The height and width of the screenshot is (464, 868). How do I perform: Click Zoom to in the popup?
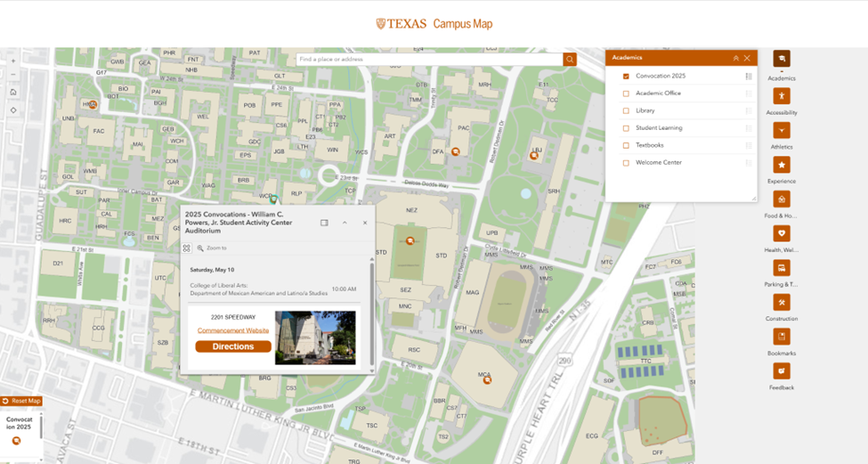212,248
